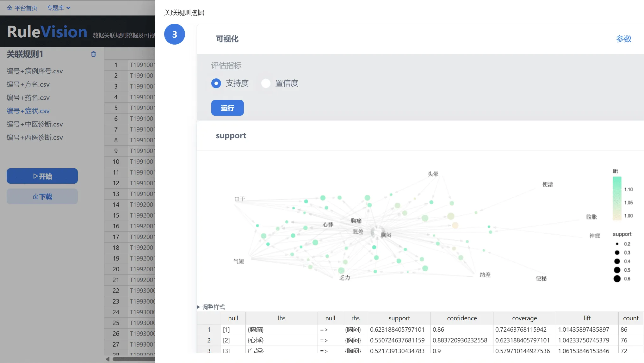Screen dimensions: 644x363
Task: Click the step 3 circle badge
Action: pyautogui.click(x=174, y=34)
